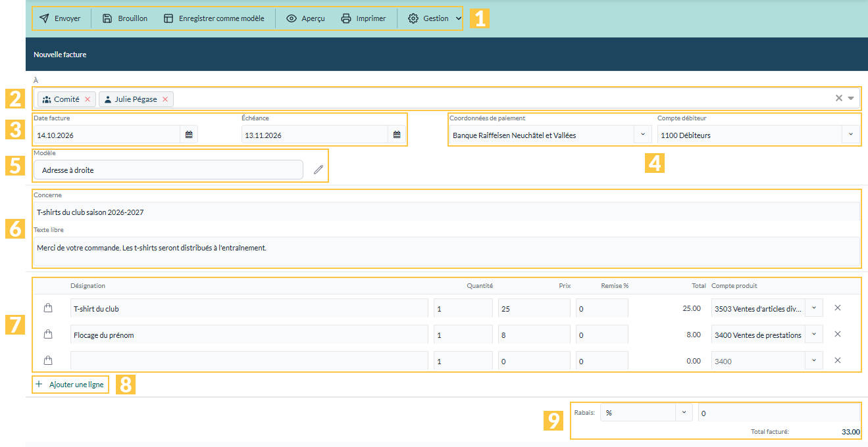The width and height of the screenshot is (868, 447).
Task: Click Enregistrer comme modèle
Action: pos(214,18)
